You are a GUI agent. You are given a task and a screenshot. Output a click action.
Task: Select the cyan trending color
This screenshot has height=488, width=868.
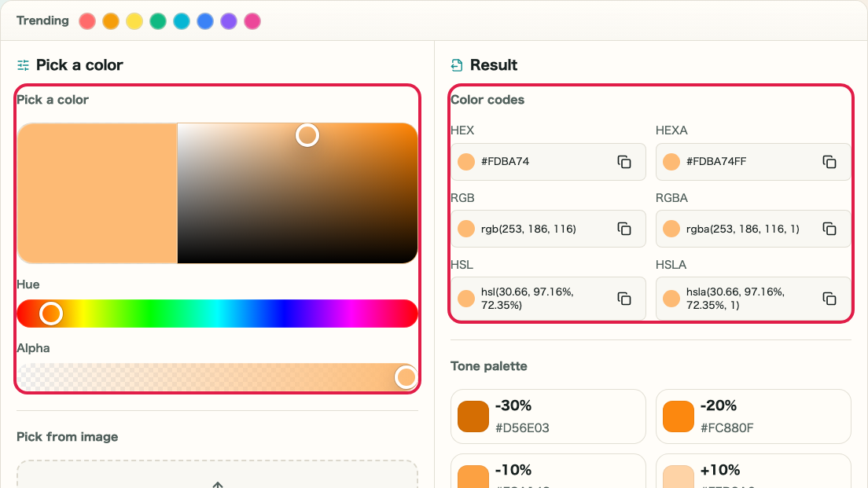182,21
